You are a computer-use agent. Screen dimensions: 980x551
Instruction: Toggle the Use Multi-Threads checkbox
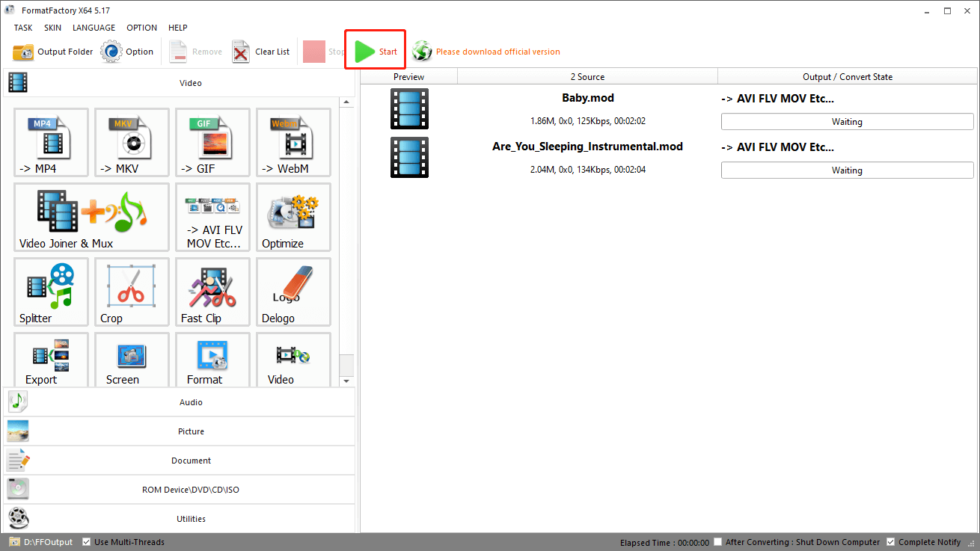[x=87, y=542]
